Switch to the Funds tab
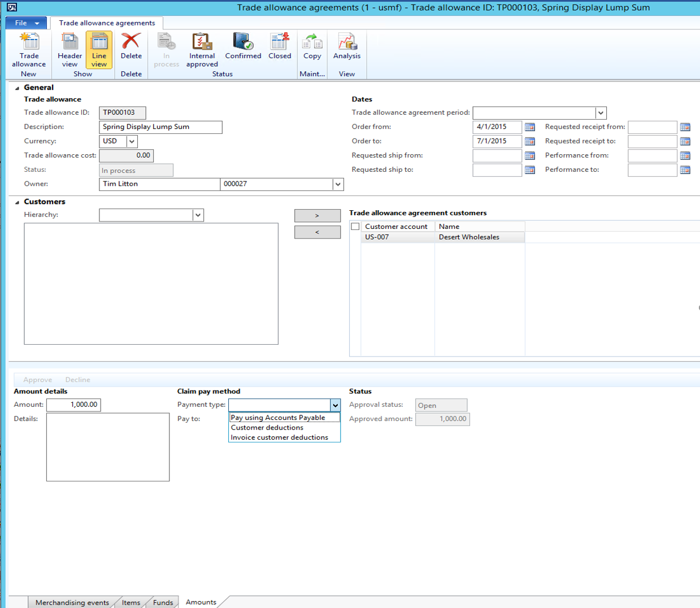 point(162,602)
